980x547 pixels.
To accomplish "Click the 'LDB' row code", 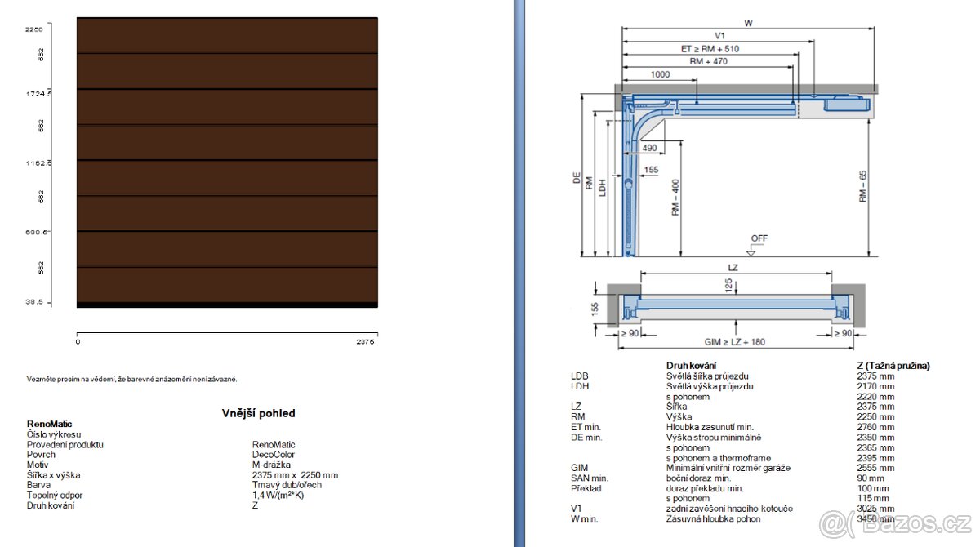I will pyautogui.click(x=579, y=376).
